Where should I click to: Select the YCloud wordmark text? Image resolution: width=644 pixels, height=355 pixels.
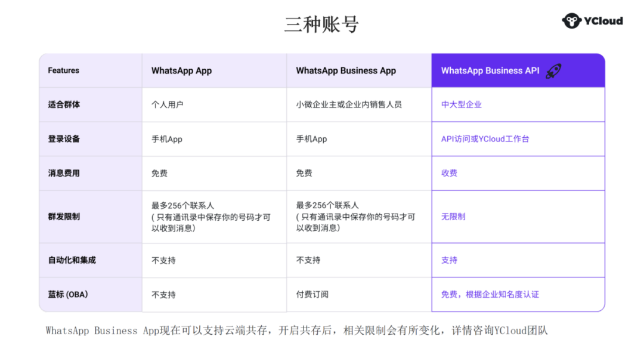(x=603, y=20)
